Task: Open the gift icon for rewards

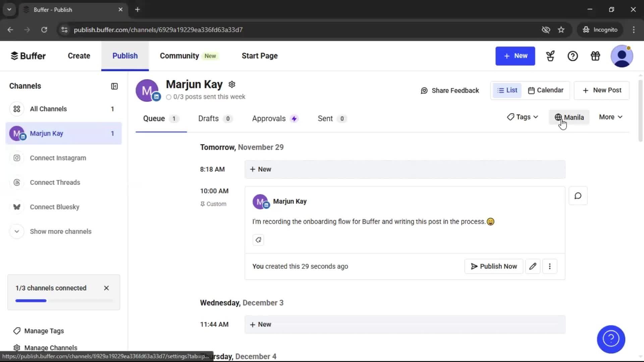Action: point(595,56)
